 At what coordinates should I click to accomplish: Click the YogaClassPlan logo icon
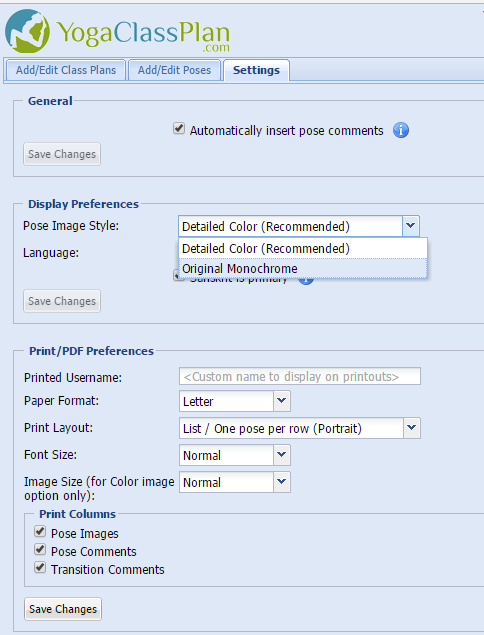28,32
